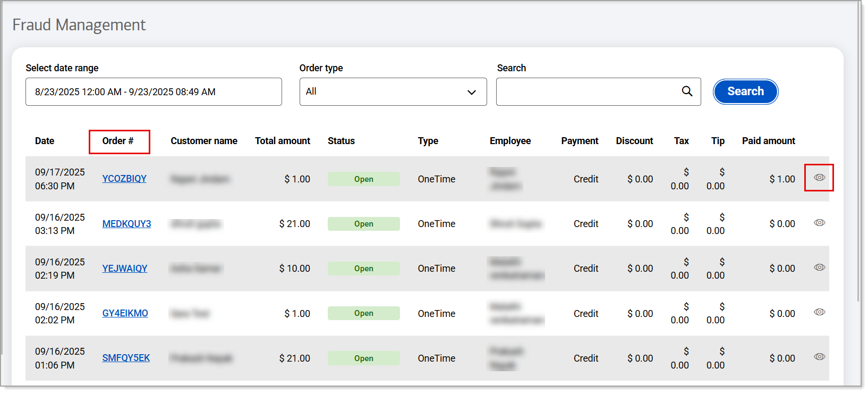Click the eye icon for order YCOZBIQY
The height and width of the screenshot is (393, 868).
coord(819,178)
